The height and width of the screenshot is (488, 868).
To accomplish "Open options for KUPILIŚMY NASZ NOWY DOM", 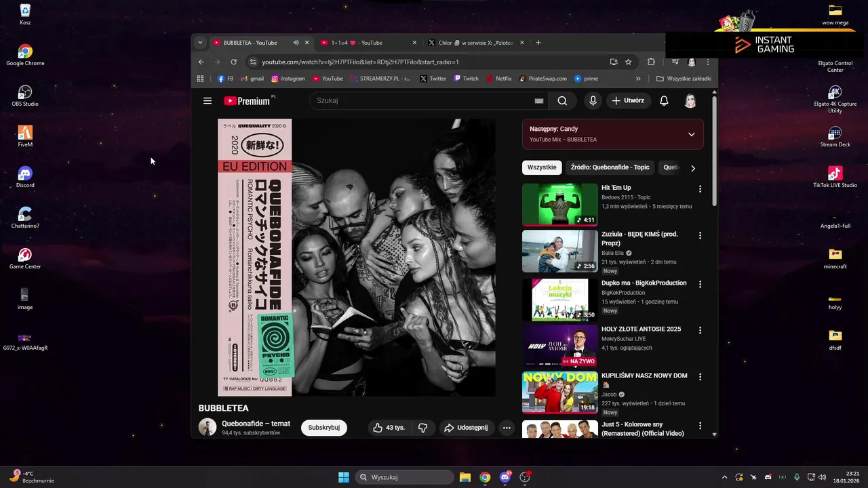I will tap(701, 377).
